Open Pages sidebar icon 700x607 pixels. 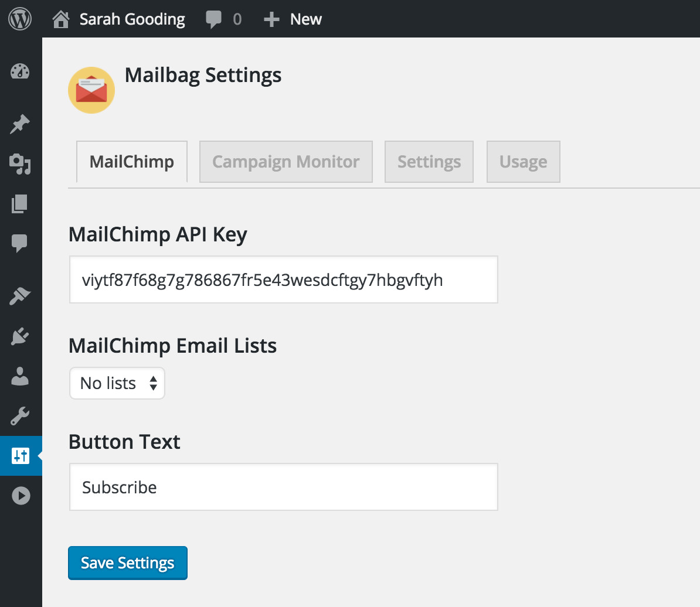click(x=20, y=204)
